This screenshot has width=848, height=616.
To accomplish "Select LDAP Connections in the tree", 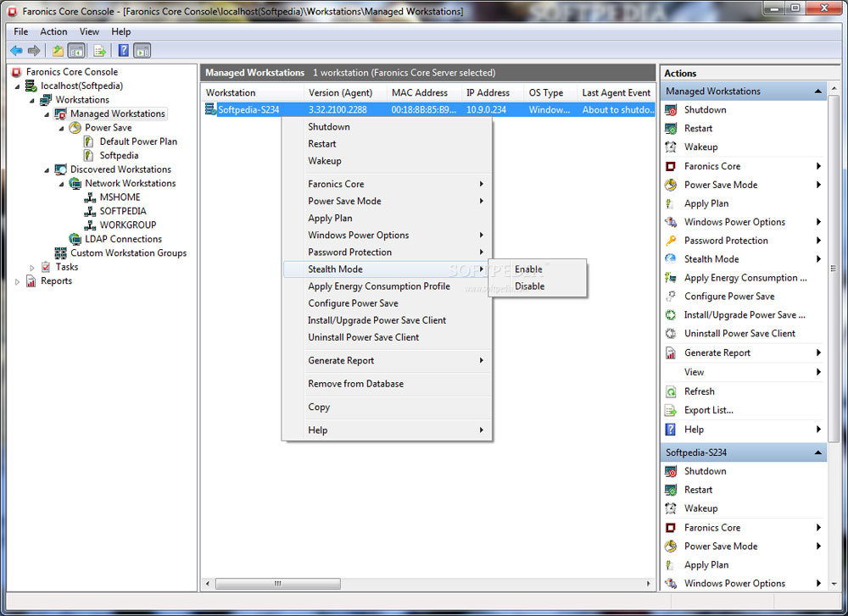I will point(123,239).
